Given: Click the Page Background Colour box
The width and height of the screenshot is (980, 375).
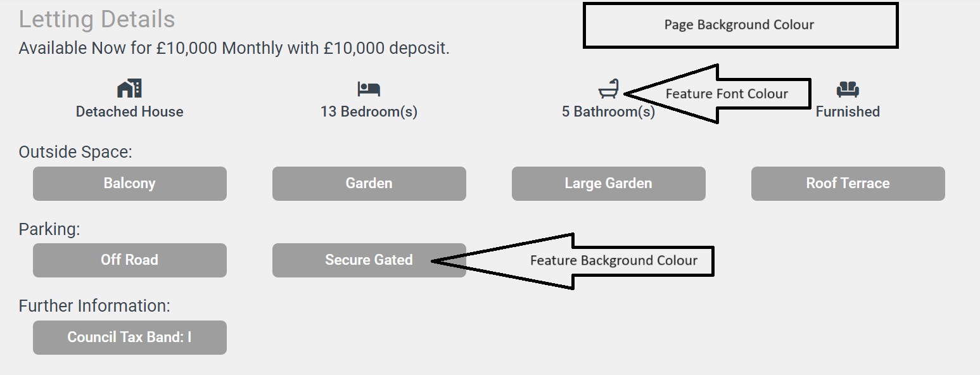Looking at the screenshot, I should click(x=740, y=25).
